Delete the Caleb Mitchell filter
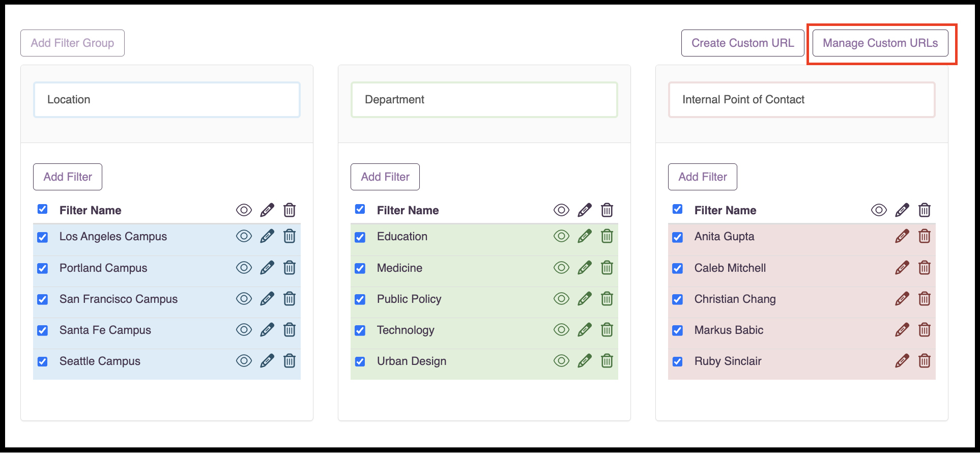This screenshot has width=980, height=453. [925, 268]
